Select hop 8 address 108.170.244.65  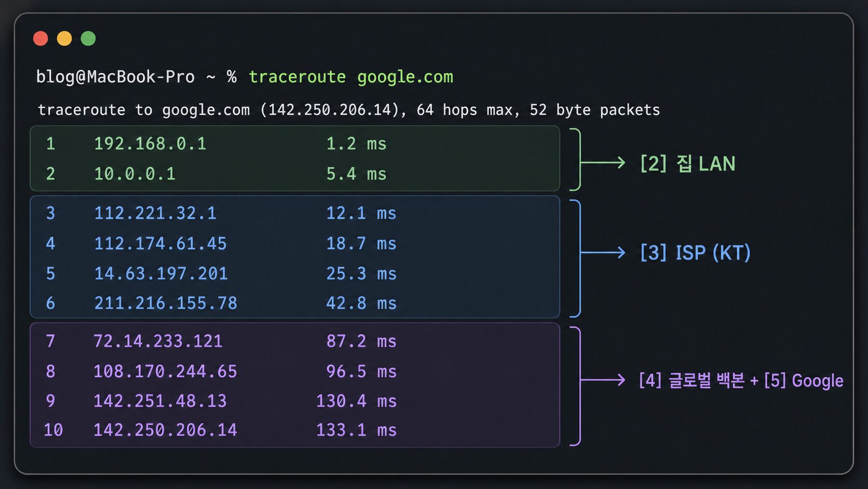point(165,371)
